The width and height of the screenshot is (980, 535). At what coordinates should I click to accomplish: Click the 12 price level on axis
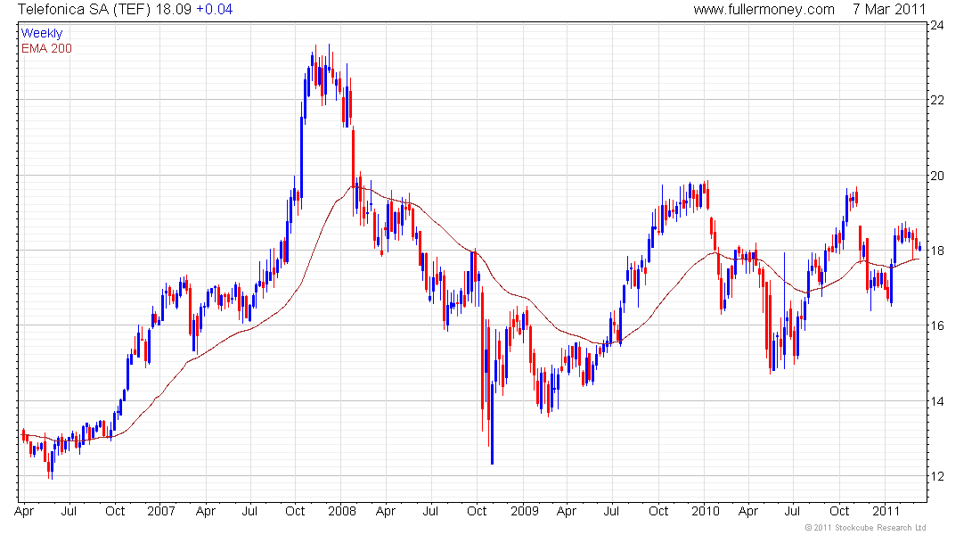point(937,476)
